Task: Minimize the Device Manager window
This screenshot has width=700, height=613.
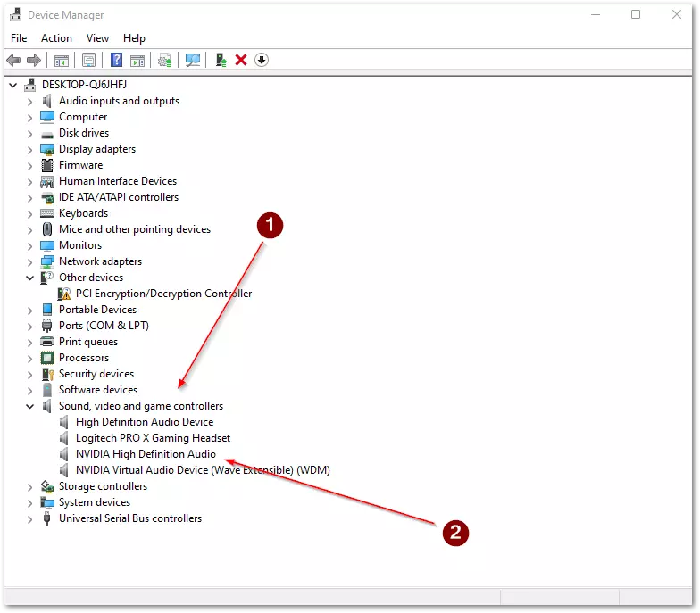Action: coord(596,14)
